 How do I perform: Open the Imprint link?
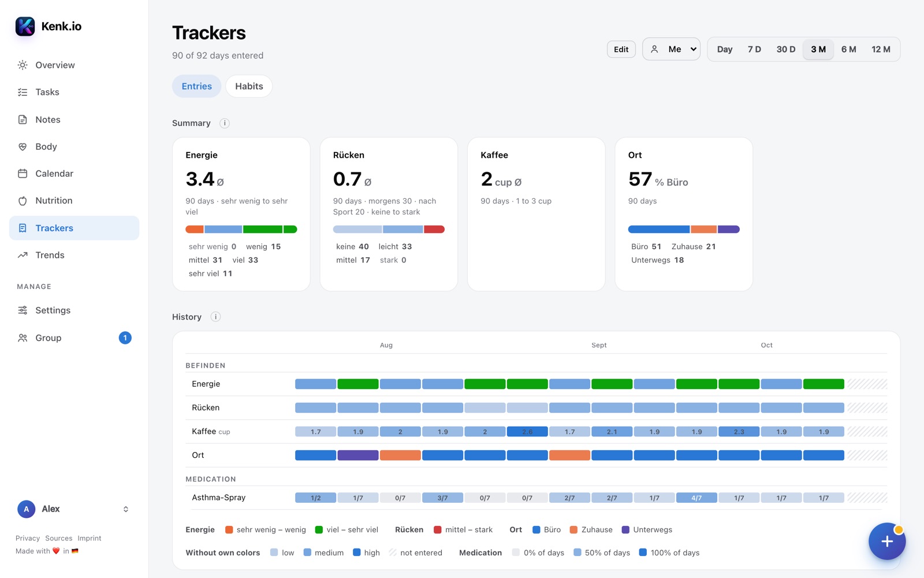point(90,538)
